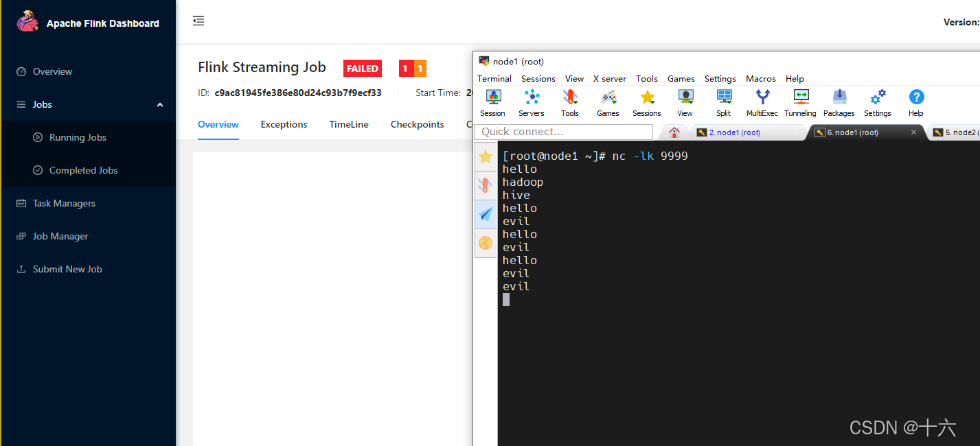The image size is (980, 446).
Task: Click the Apache Flink Dashboard title
Action: tap(103, 23)
